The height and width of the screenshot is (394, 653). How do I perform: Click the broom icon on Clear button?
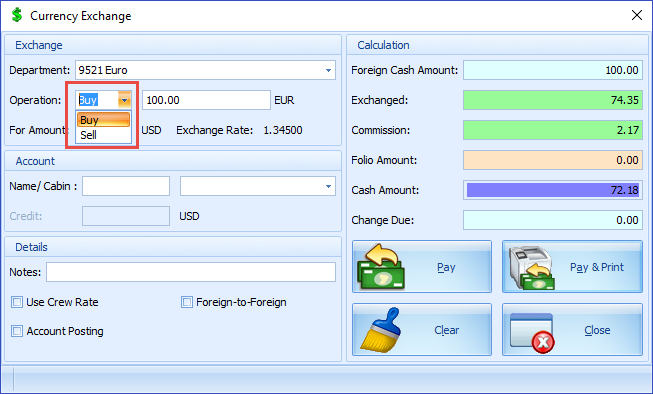(380, 330)
